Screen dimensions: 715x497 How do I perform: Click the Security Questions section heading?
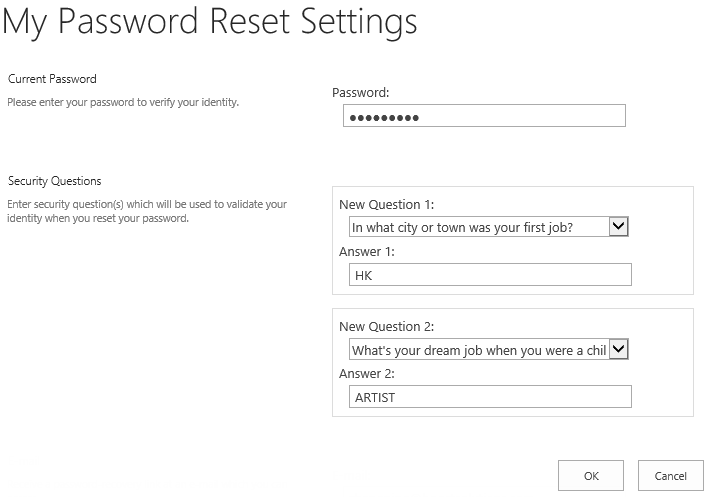(x=55, y=181)
